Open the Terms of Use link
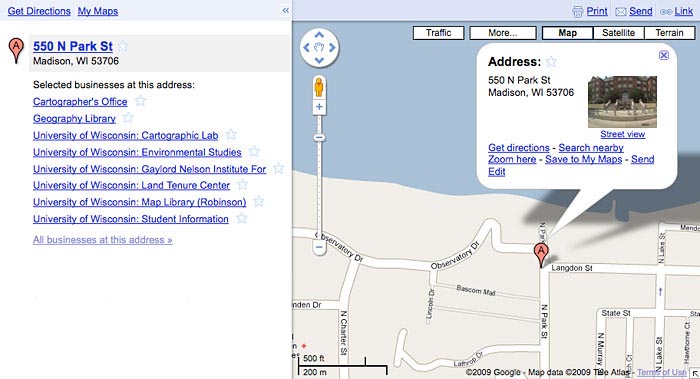The width and height of the screenshot is (700, 379). (x=662, y=372)
